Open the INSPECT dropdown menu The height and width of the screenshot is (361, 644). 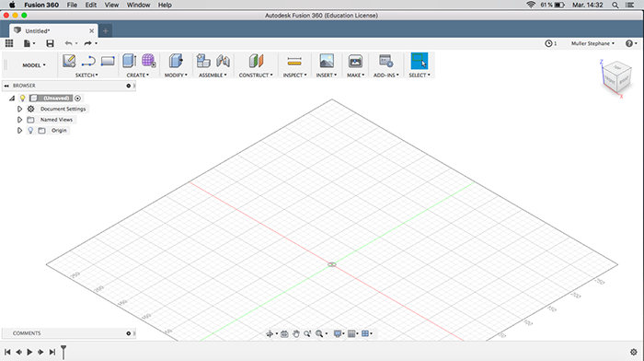pos(294,76)
